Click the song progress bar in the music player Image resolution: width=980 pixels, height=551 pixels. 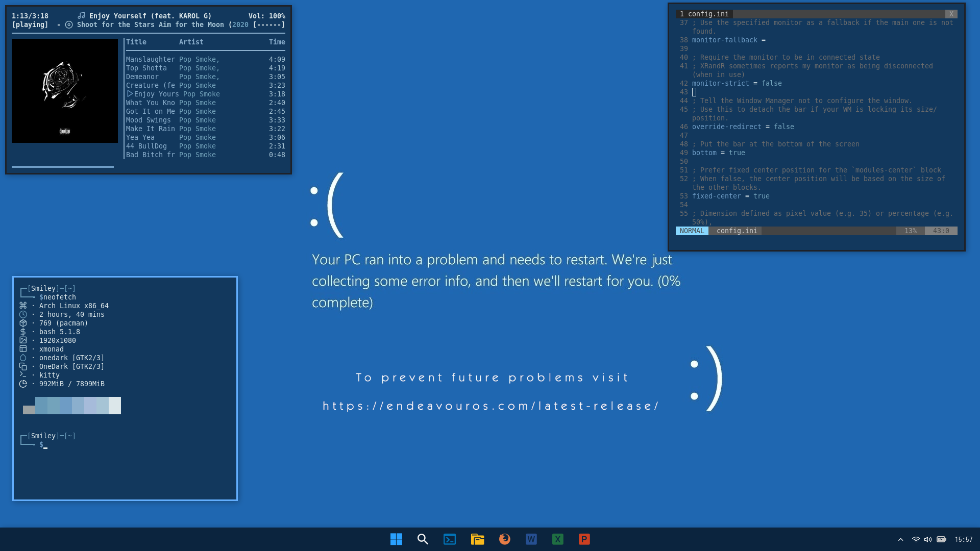[x=63, y=167]
